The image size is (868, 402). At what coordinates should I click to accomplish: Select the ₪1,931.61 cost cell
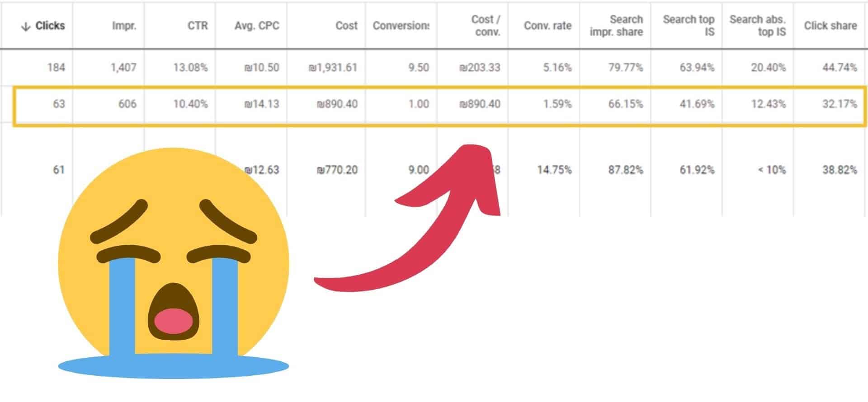coord(333,68)
